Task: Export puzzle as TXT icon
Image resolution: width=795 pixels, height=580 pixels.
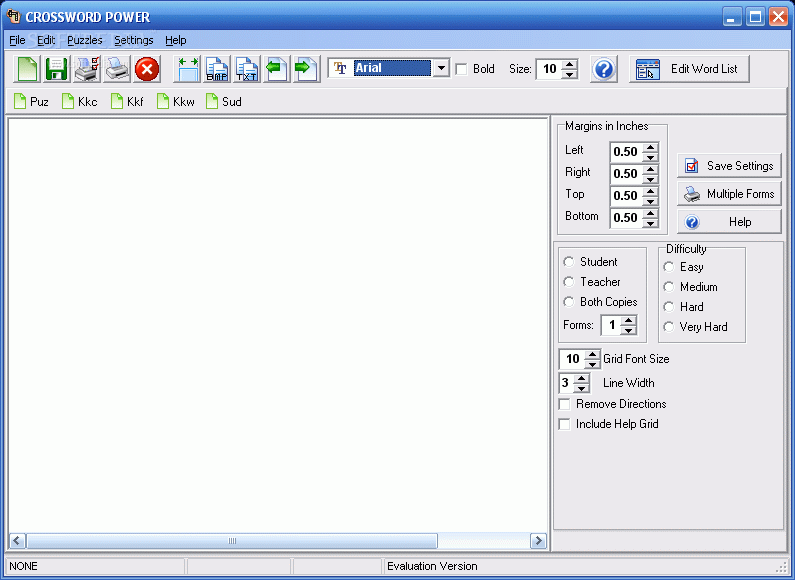Action: [x=247, y=69]
